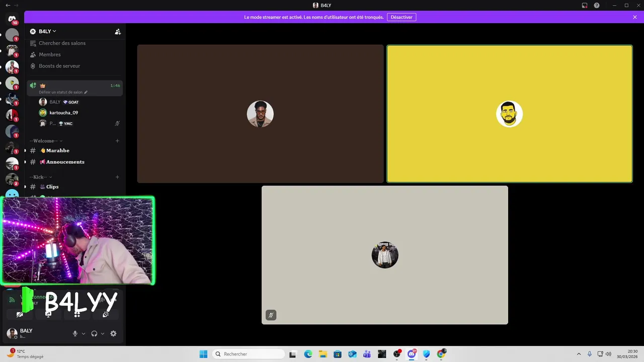644x362 pixels.
Task: Open server icon with 2 notifications badge
Action: click(x=12, y=179)
